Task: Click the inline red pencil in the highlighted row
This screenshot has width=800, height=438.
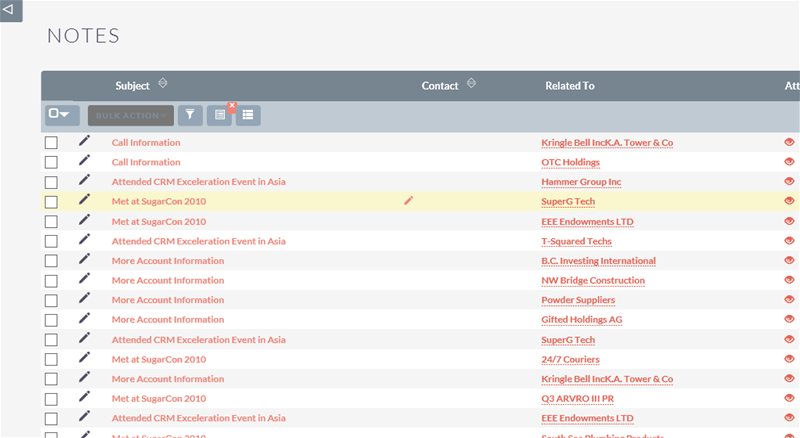Action: click(408, 201)
